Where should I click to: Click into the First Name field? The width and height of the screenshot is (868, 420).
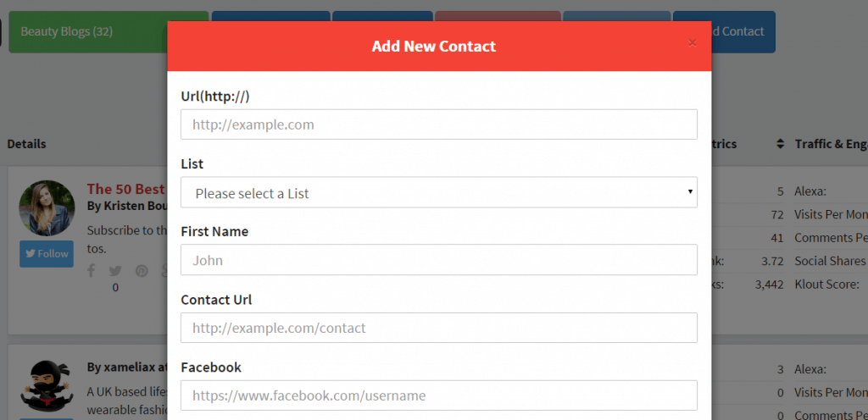(x=438, y=260)
